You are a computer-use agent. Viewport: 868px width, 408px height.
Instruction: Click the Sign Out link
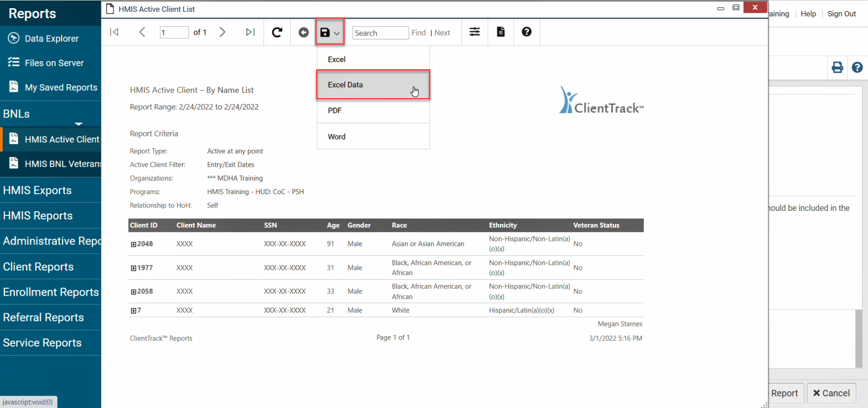click(x=841, y=14)
